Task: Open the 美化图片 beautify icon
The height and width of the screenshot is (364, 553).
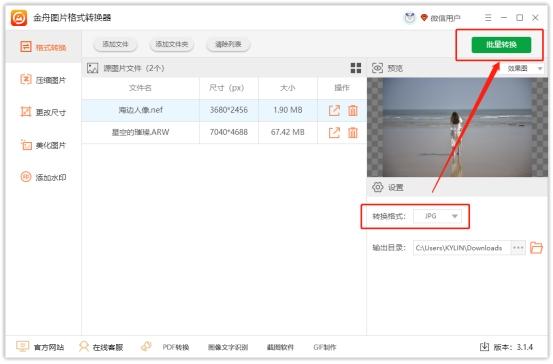Action: click(x=26, y=145)
